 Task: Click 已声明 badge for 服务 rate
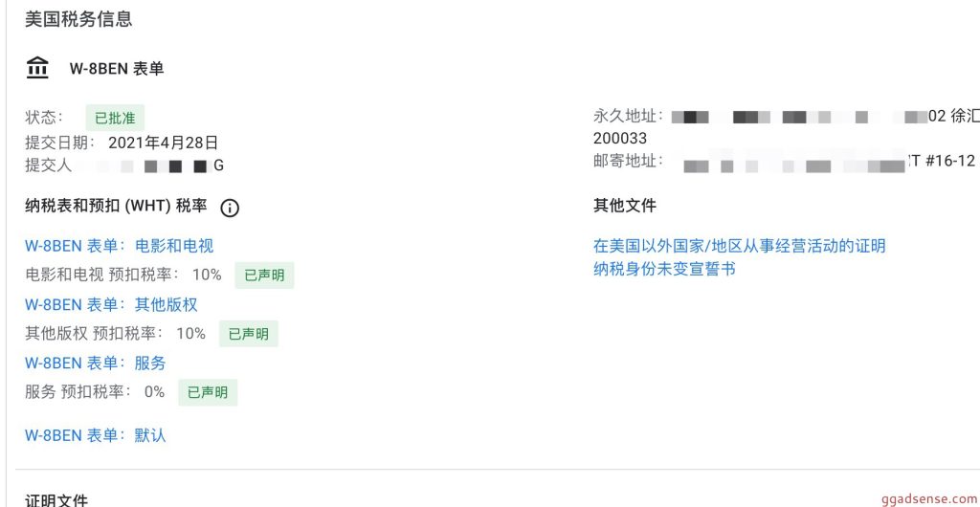click(x=208, y=393)
